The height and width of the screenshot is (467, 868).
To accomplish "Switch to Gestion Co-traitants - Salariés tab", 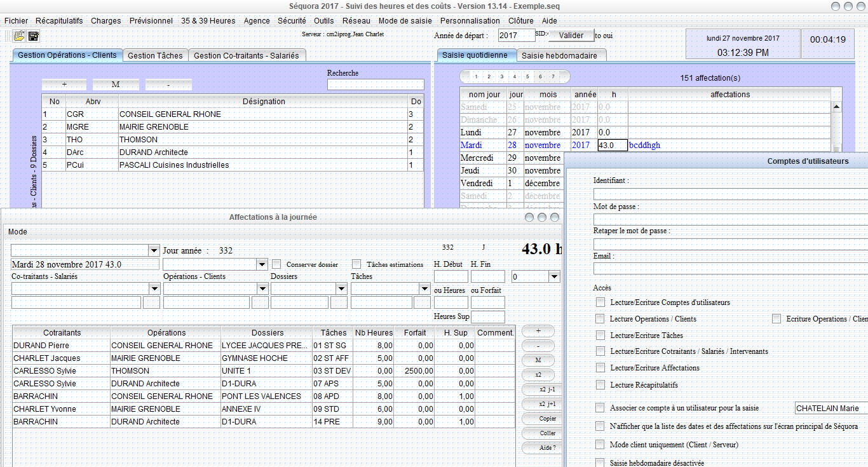I will (247, 55).
